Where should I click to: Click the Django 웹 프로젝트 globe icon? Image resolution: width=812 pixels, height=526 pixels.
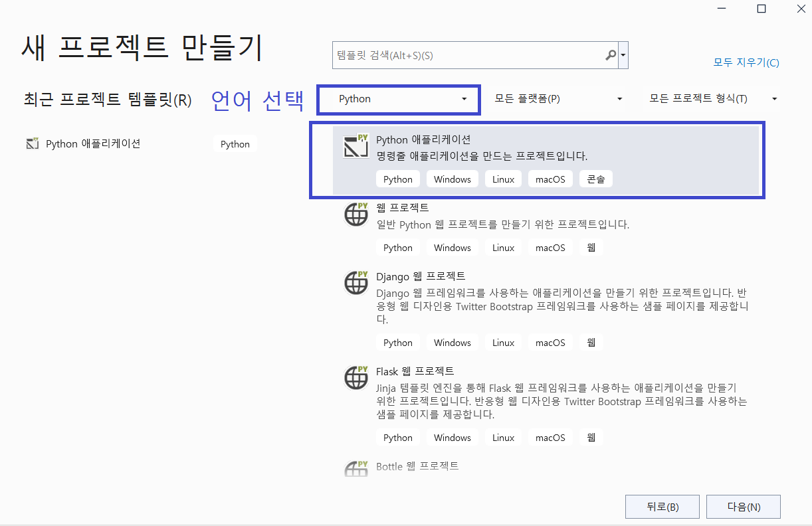355,282
